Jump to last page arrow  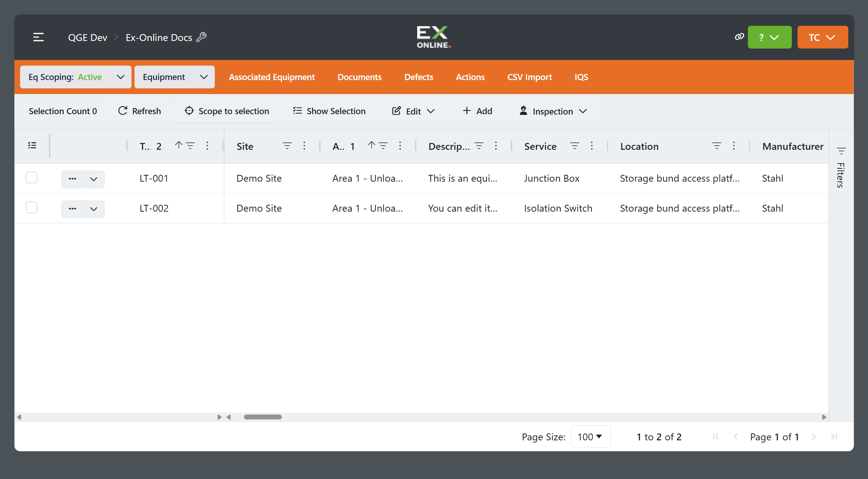click(834, 437)
